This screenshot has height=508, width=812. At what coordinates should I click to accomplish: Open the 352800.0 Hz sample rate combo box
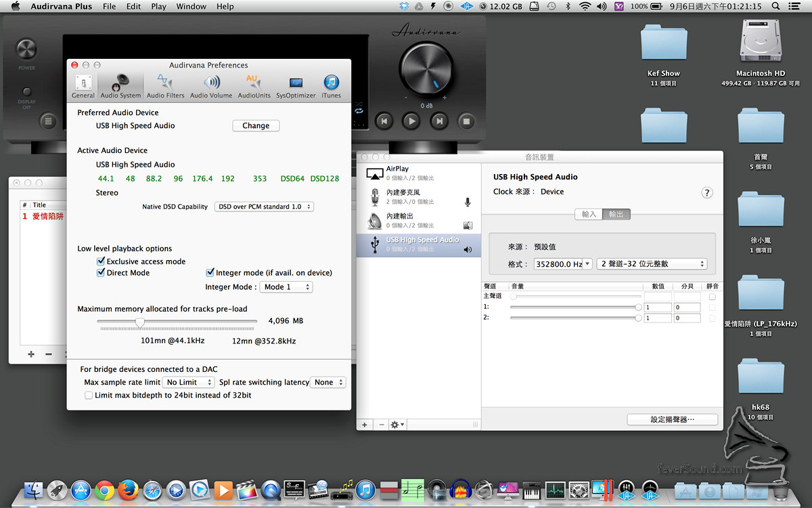[x=563, y=264]
